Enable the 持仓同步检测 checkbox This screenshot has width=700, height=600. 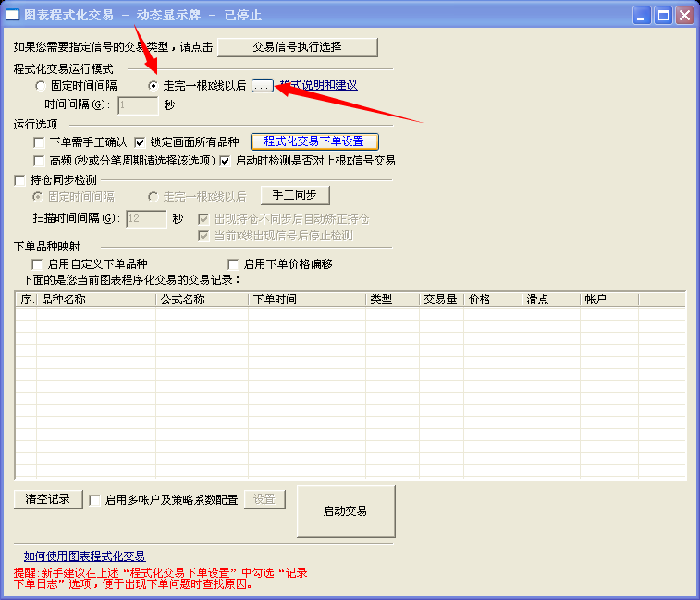(x=19, y=180)
